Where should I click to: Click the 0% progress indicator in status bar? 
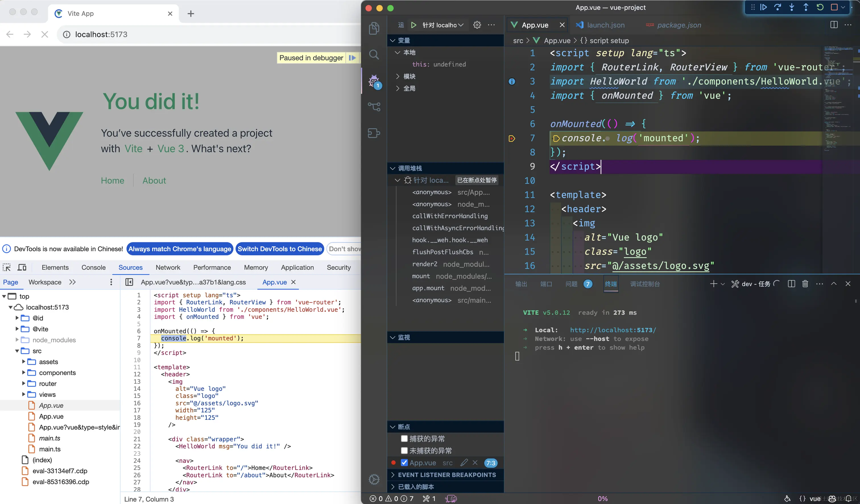[603, 499]
